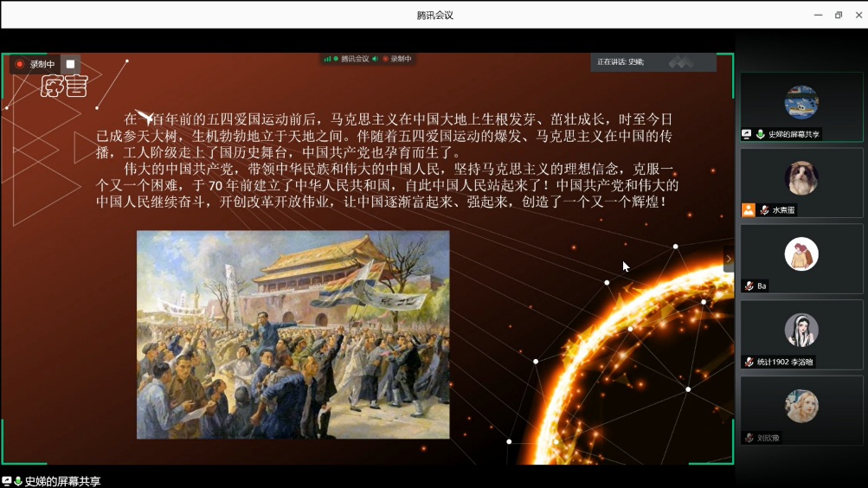Click the screen share icon in the bottom-left status bar
This screenshot has height=488, width=868.
7,481
